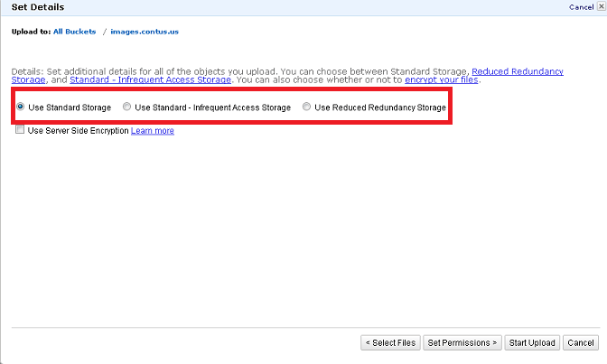607x364 pixels.
Task: Open the Learn more encryption link
Action: pyautogui.click(x=153, y=131)
